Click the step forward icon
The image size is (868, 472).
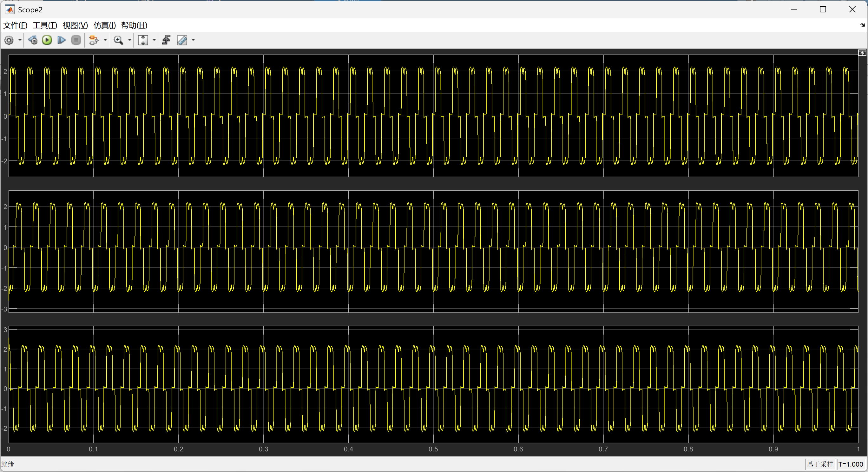click(61, 40)
